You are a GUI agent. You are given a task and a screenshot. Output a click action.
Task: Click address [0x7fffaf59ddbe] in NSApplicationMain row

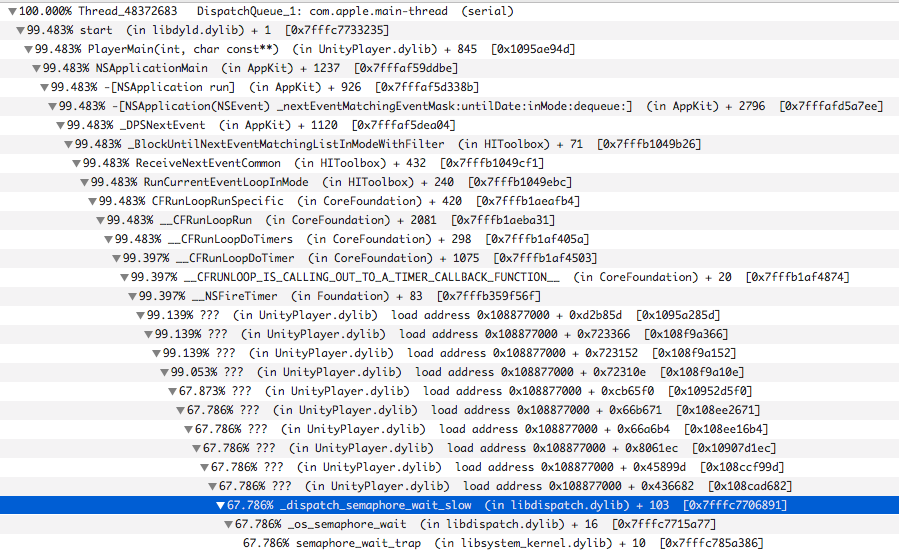click(x=406, y=68)
